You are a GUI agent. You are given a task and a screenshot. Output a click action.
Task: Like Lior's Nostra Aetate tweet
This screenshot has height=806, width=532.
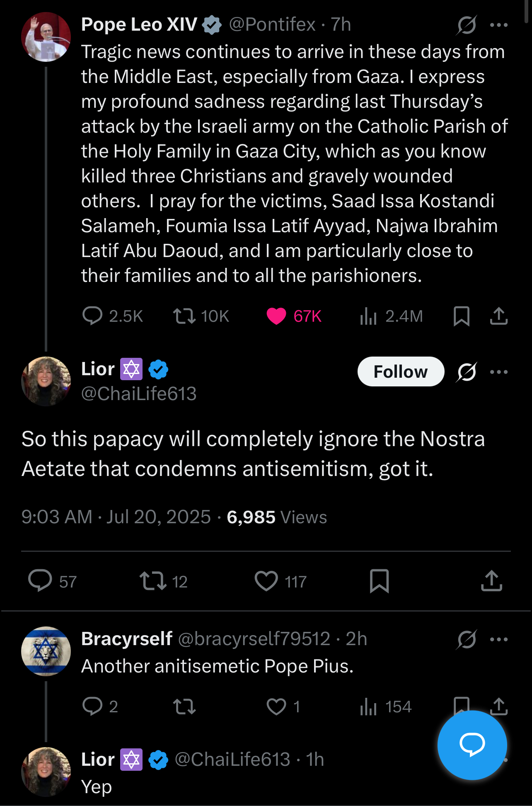tap(266, 581)
